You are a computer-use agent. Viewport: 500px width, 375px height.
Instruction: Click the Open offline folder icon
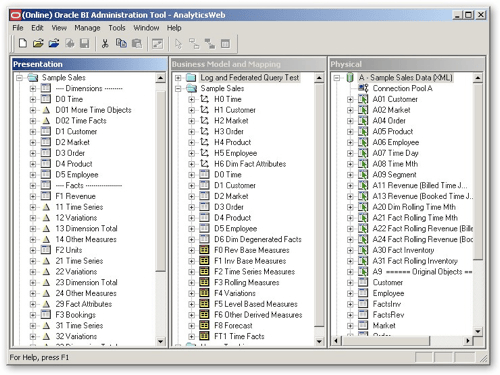[x=38, y=43]
